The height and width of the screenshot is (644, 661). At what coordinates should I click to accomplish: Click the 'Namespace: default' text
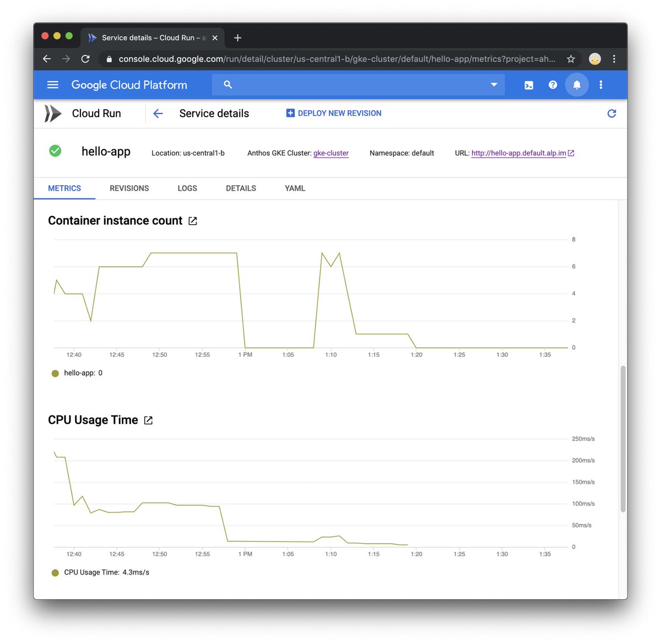click(x=402, y=153)
